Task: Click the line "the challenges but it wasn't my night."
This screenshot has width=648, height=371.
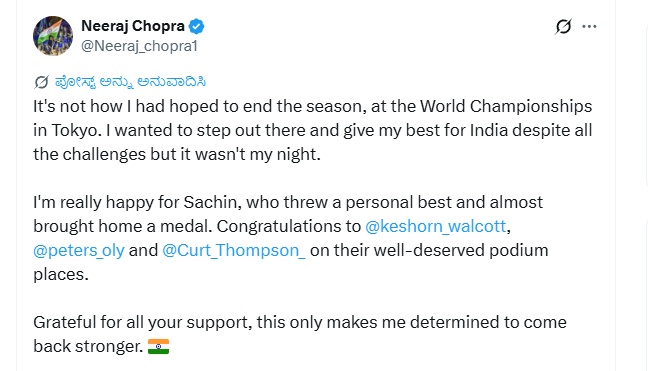Action: [x=177, y=155]
